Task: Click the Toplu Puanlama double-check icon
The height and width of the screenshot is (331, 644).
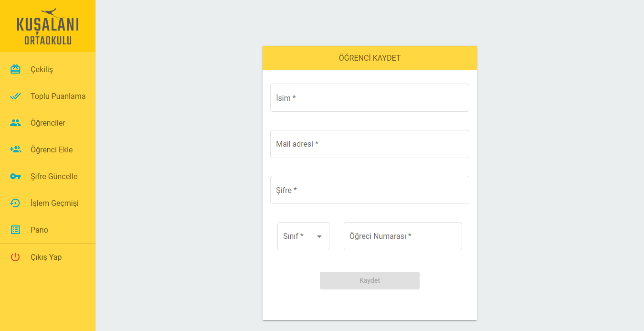Action: 15,96
